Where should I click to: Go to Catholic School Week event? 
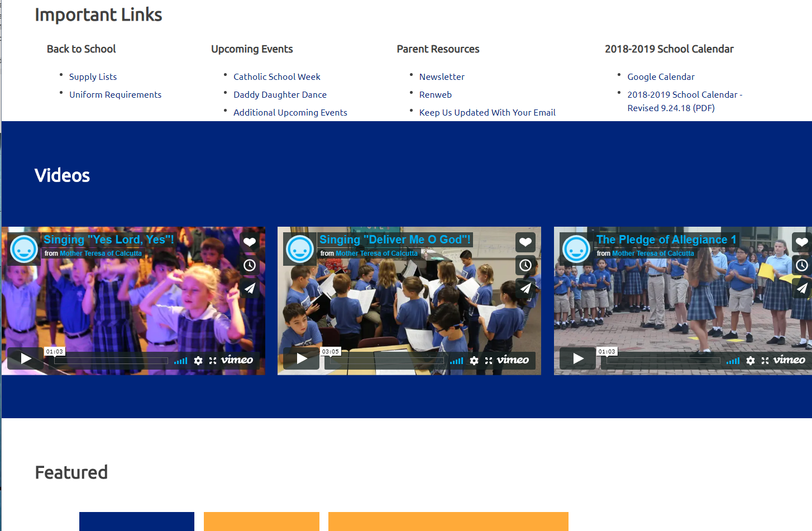(276, 77)
